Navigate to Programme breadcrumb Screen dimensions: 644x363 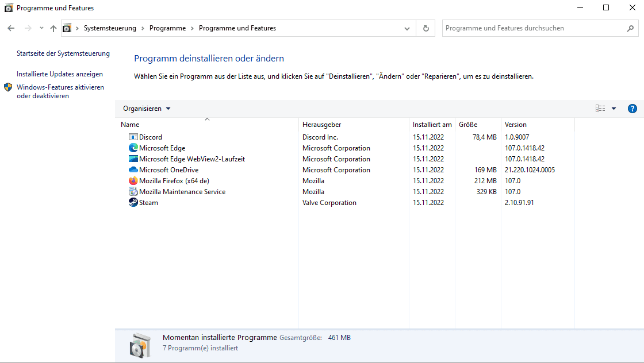click(167, 28)
